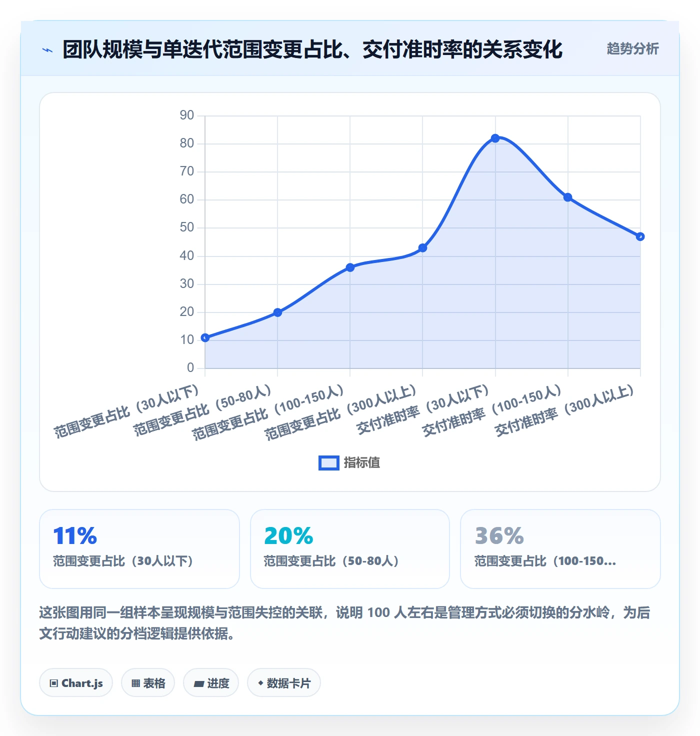Click the 交付准时率（100-150人）data point

click(x=567, y=197)
